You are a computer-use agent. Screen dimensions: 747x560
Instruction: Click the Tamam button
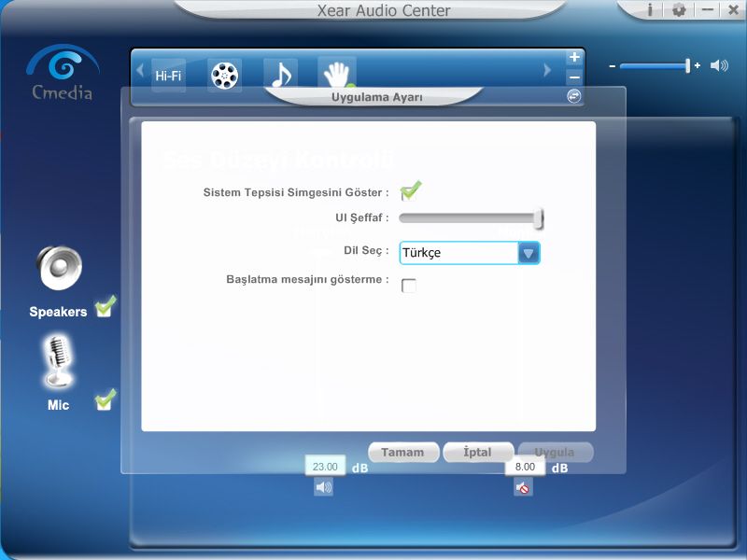coord(403,452)
